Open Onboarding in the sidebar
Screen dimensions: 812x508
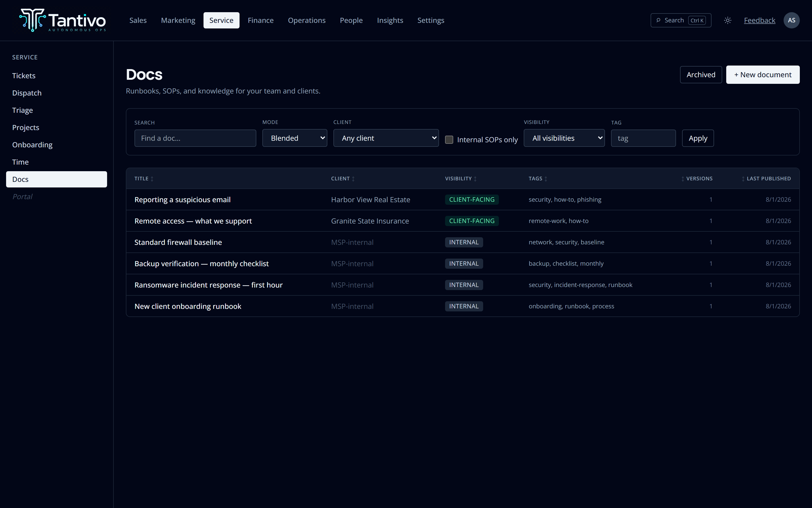pyautogui.click(x=56, y=145)
